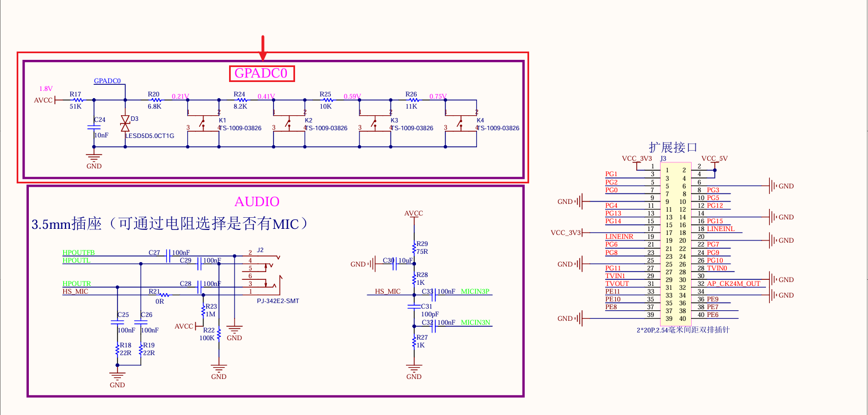Select the MICIN3P net label
Viewport: 868px width, 415px height.
(475, 291)
